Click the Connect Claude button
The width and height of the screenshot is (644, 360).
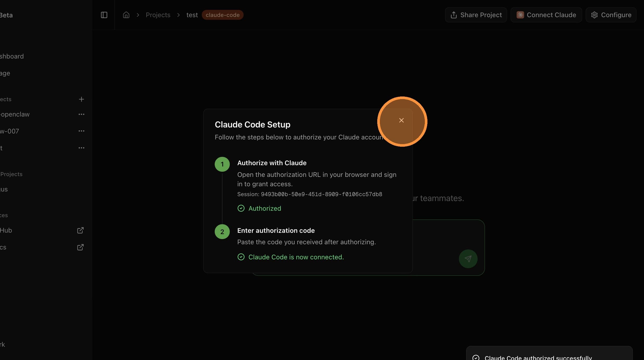click(x=546, y=15)
